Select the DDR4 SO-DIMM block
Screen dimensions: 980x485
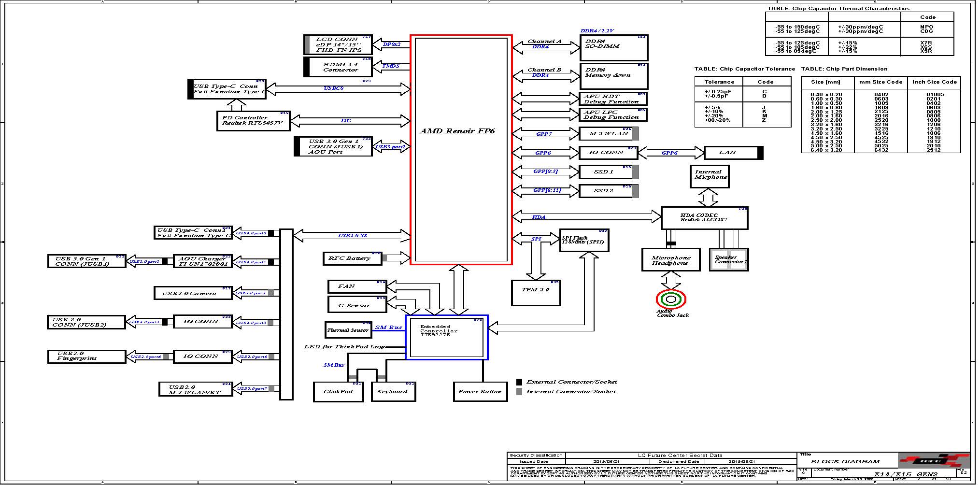[613, 48]
